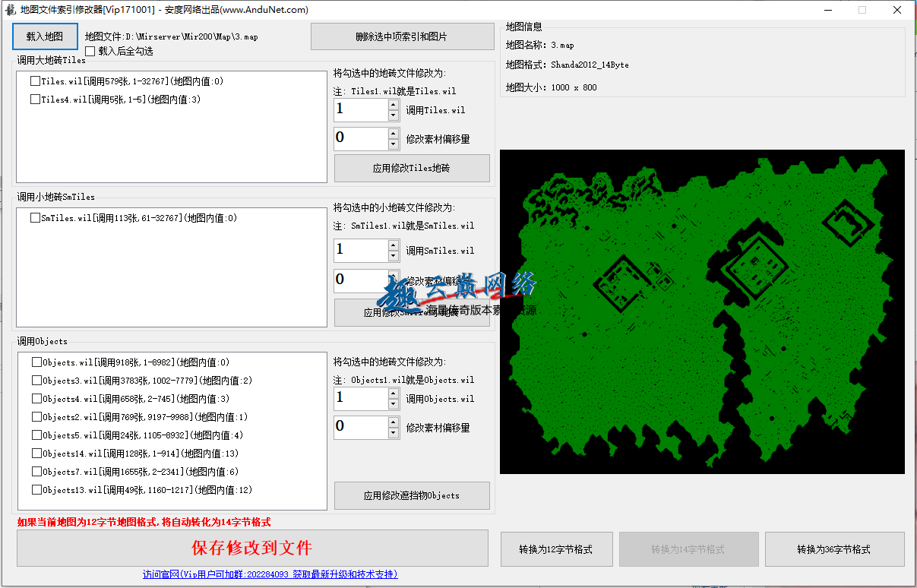Click the 应用修改Tiles地砖 button

click(x=411, y=168)
